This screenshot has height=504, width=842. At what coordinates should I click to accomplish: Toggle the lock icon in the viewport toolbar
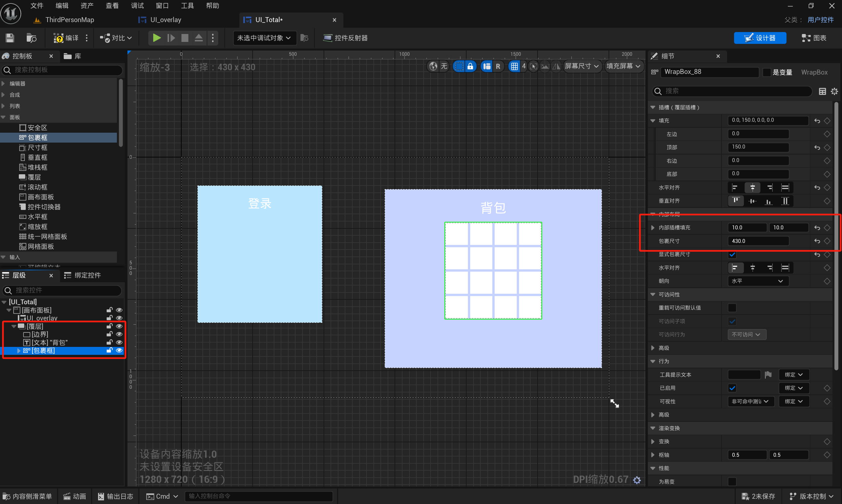click(470, 66)
